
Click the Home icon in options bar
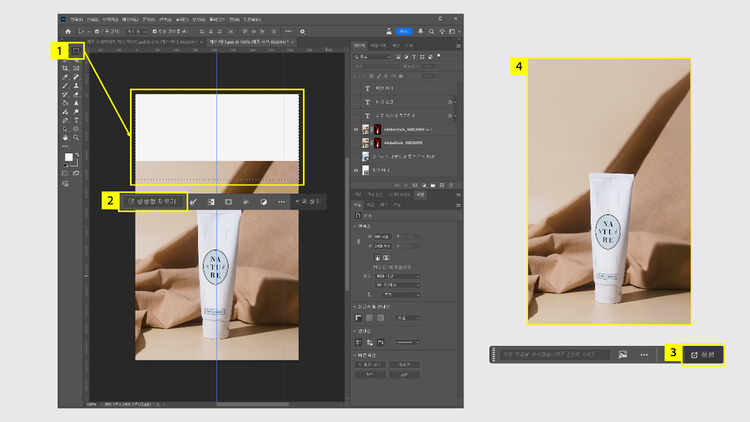66,31
